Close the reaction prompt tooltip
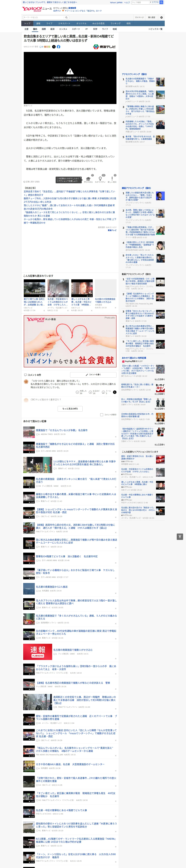The height and width of the screenshot is (868, 186). 81,178
